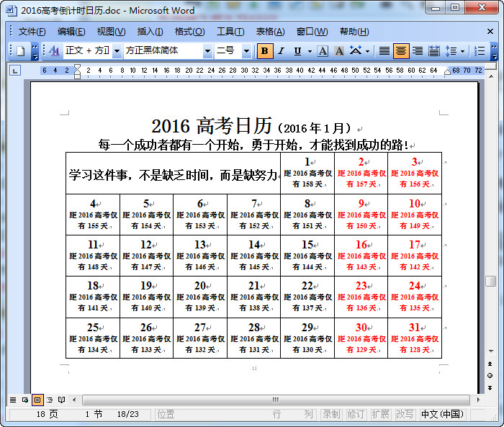The height and width of the screenshot is (427, 504).
Task: Toggle bold formatting
Action: click(264, 51)
